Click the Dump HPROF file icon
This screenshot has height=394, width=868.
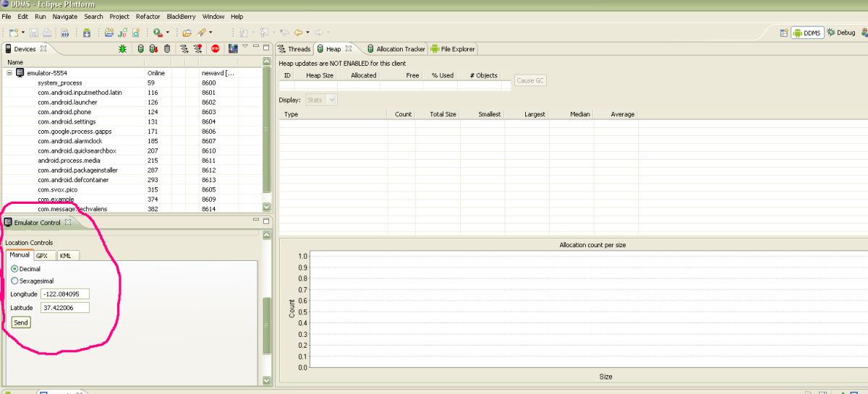[x=153, y=48]
